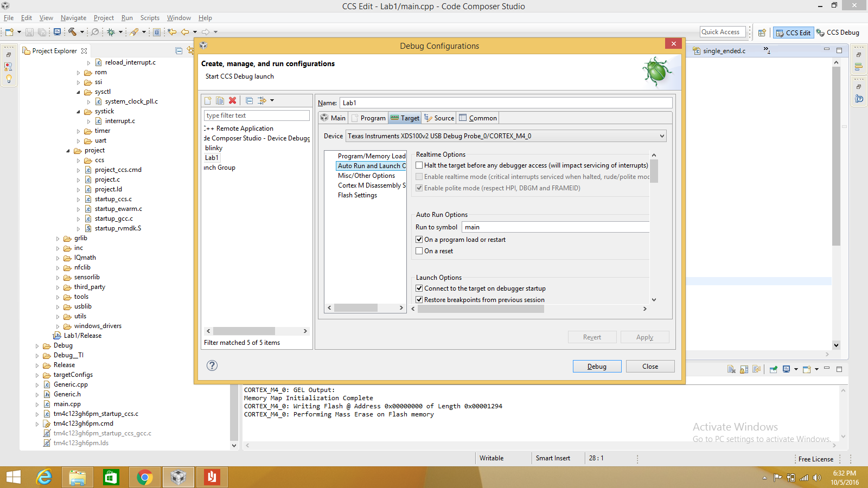Open the Run menu
This screenshot has width=868, height=488.
tap(127, 18)
